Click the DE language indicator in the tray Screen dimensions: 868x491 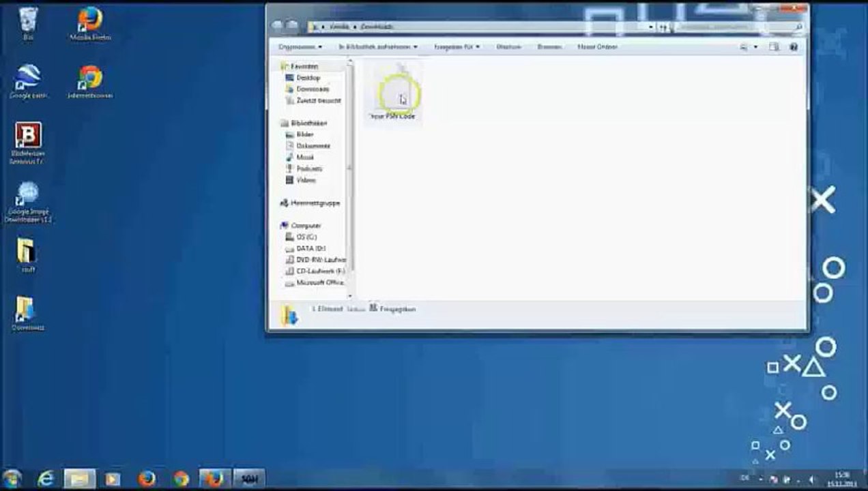click(x=745, y=479)
